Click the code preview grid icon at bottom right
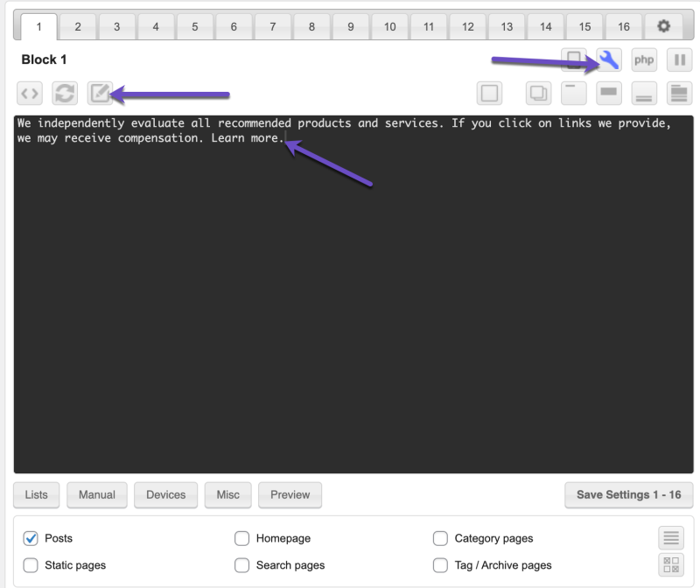 669,565
